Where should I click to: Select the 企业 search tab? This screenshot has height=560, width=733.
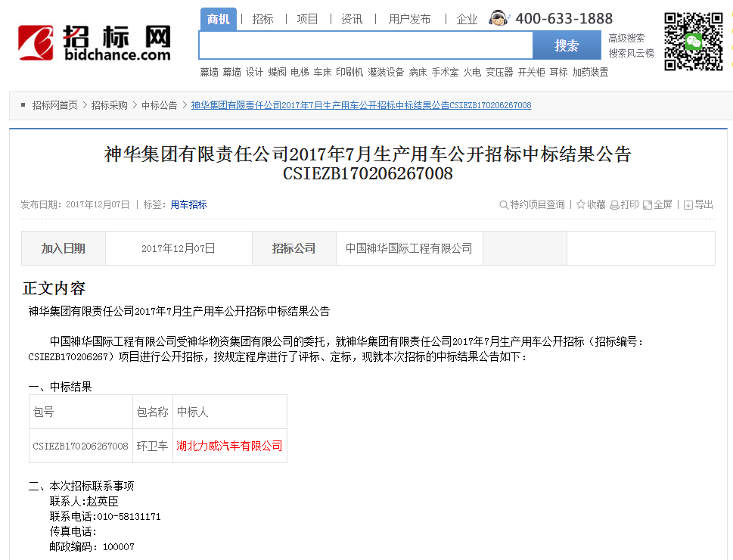tap(467, 19)
